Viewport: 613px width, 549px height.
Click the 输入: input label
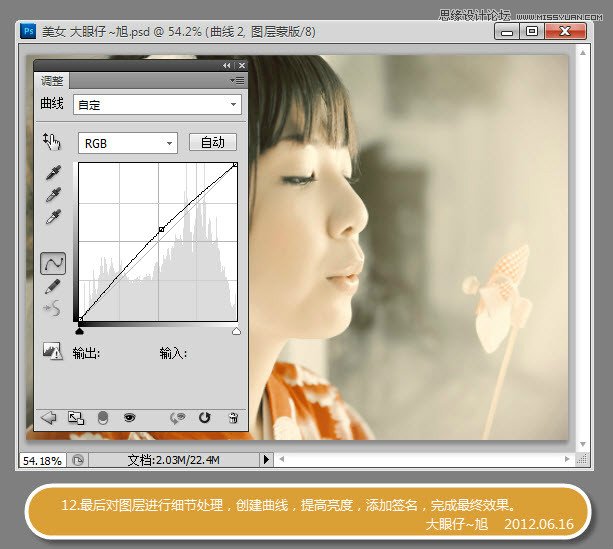coord(173,353)
